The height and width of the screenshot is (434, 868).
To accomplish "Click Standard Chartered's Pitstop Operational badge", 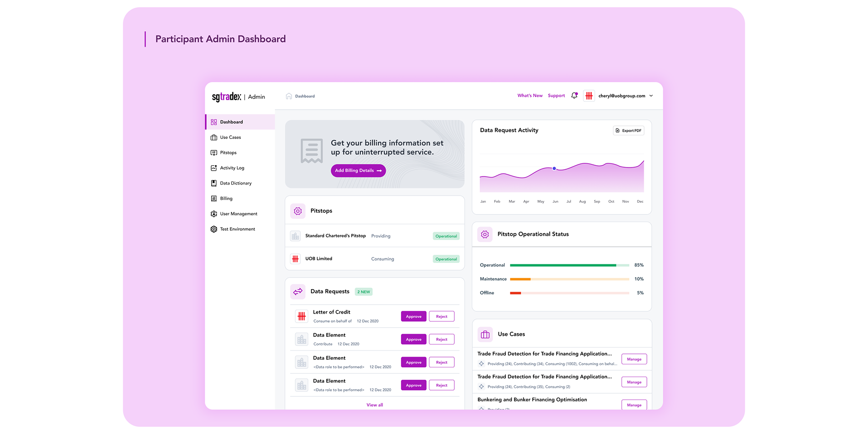I will pos(446,236).
